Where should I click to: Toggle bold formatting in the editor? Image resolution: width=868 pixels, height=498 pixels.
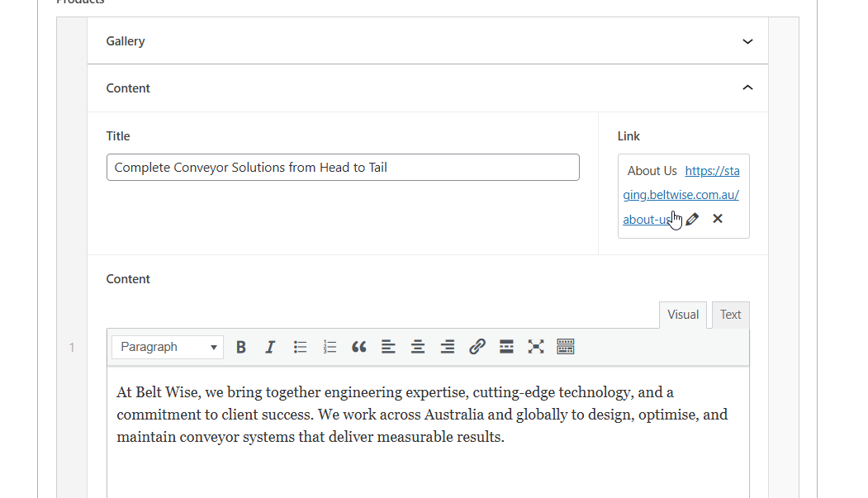click(x=241, y=347)
